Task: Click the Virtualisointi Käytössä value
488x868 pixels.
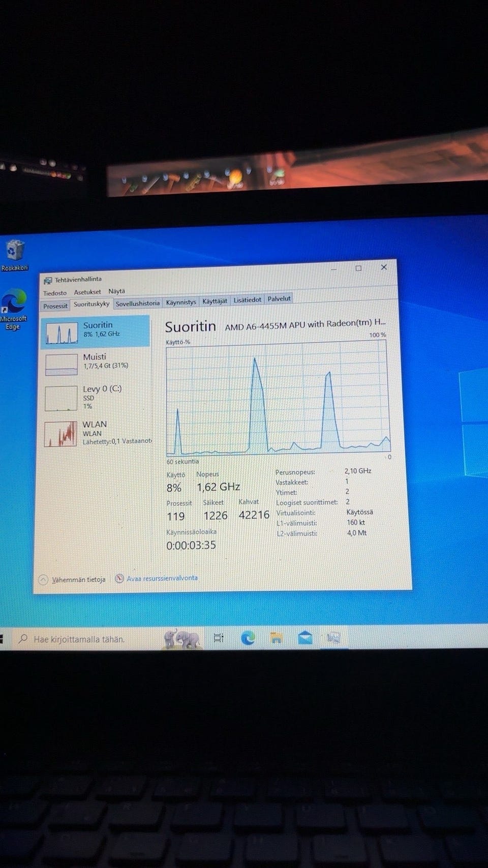Action: pyautogui.click(x=359, y=512)
